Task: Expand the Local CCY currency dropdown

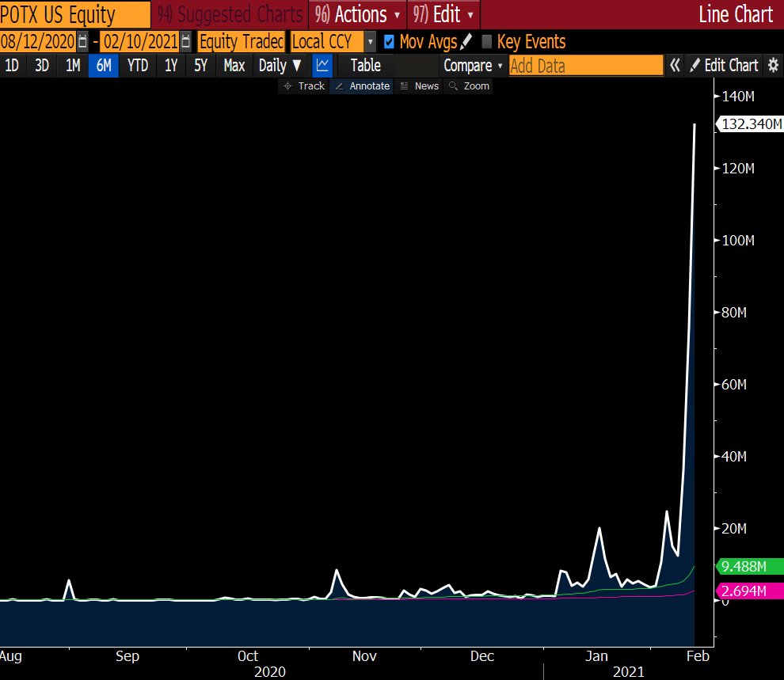Action: tap(370, 41)
